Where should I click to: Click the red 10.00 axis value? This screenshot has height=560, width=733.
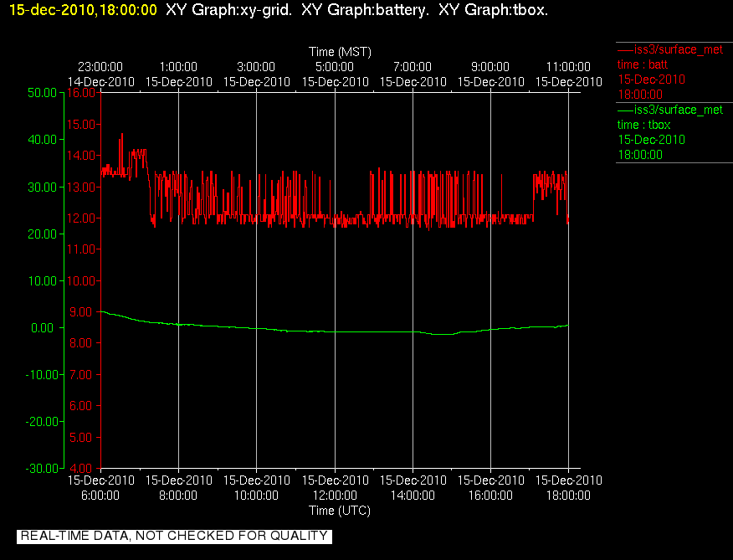pos(82,280)
